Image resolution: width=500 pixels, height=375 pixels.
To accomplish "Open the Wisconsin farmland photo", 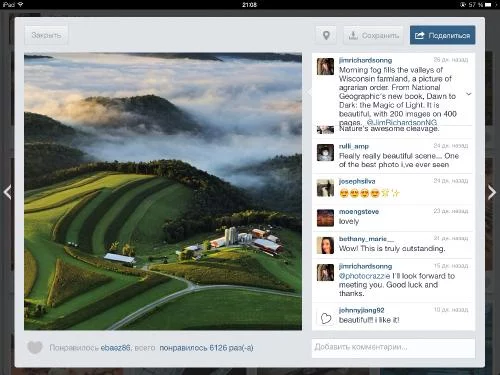I will (163, 191).
